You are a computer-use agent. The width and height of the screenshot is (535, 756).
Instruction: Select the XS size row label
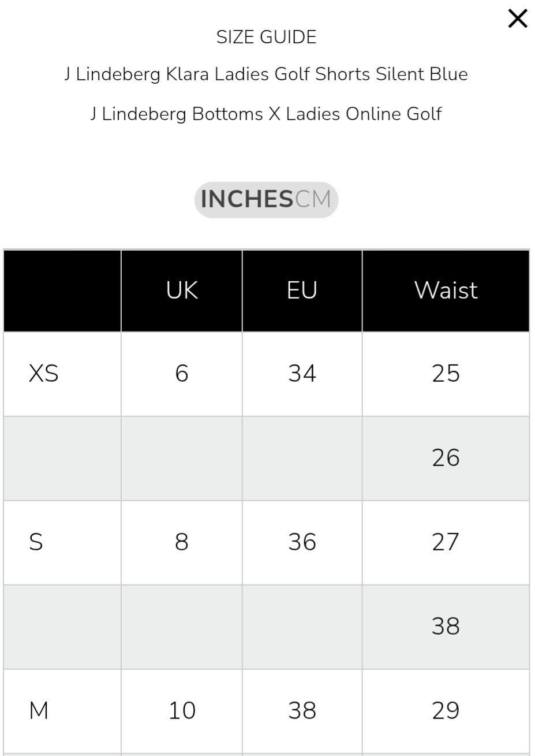(x=44, y=374)
